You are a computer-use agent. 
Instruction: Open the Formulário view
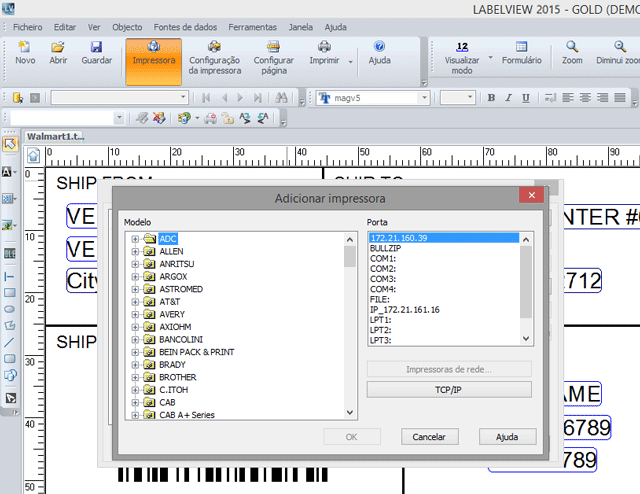pos(521,53)
